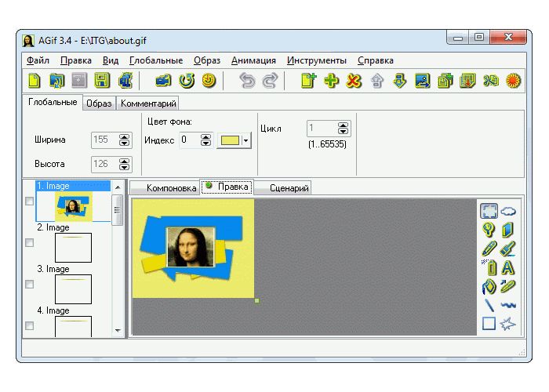The width and height of the screenshot is (549, 392).
Task: Click the green scissors-like icon
Action: [490, 81]
